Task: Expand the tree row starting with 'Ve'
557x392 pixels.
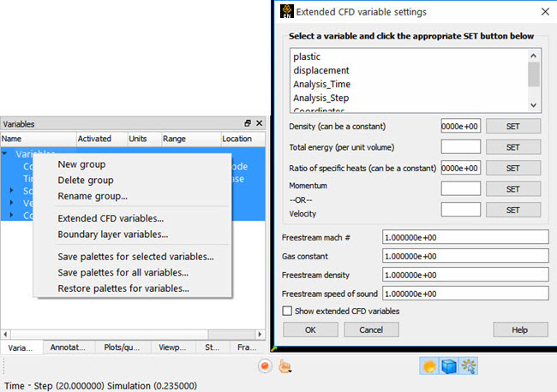Action: point(12,203)
